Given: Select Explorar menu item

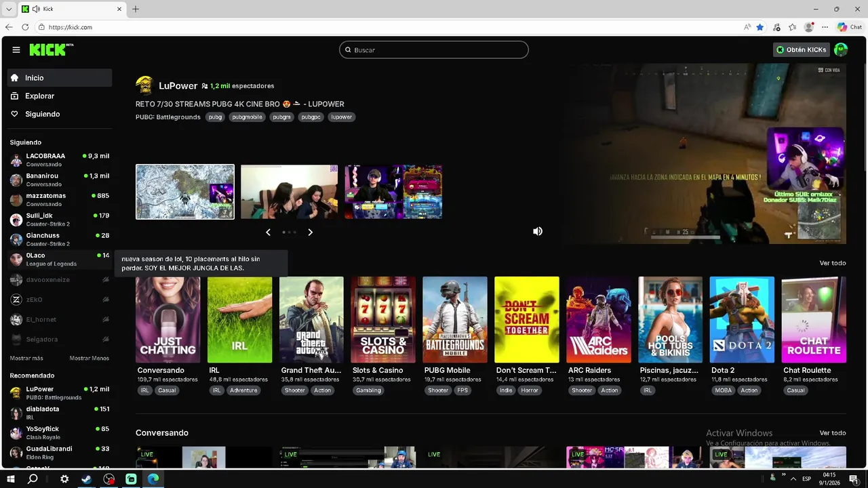Looking at the screenshot, I should tap(60, 96).
